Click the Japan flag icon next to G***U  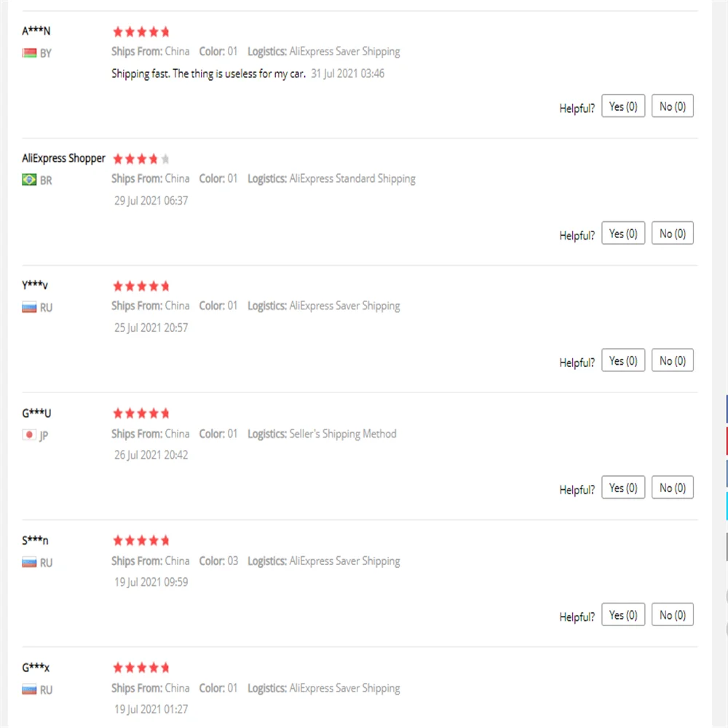click(x=29, y=435)
